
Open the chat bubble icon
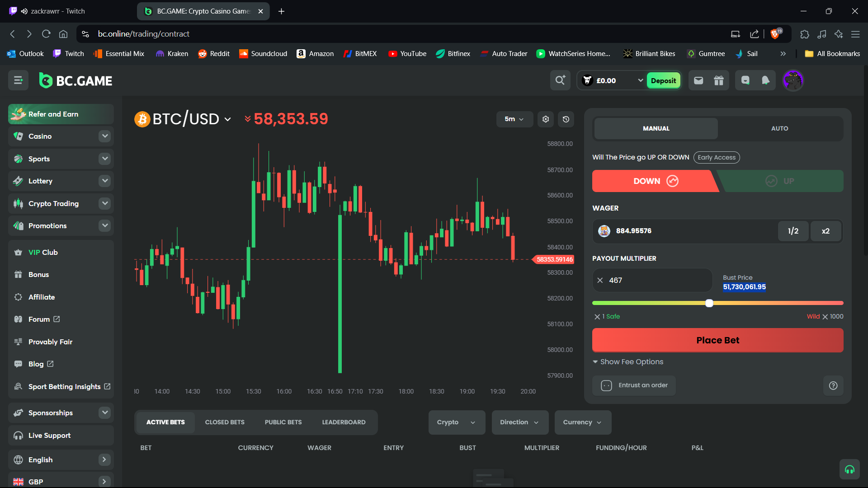coord(745,80)
